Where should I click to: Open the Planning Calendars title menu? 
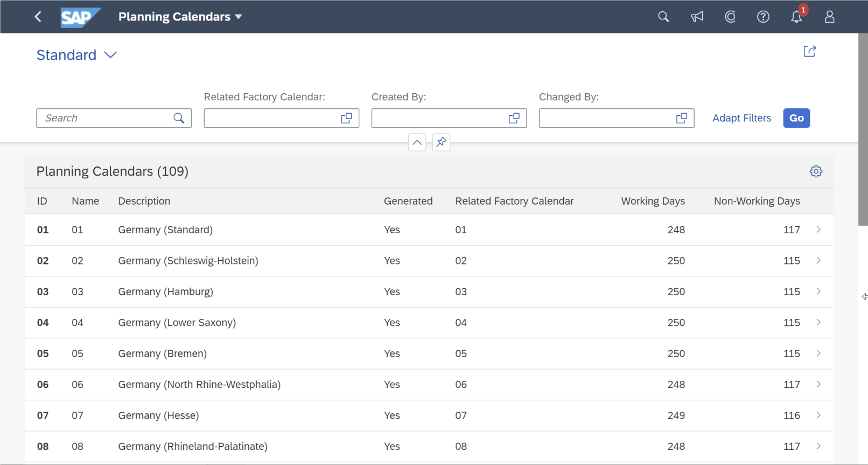coord(180,17)
